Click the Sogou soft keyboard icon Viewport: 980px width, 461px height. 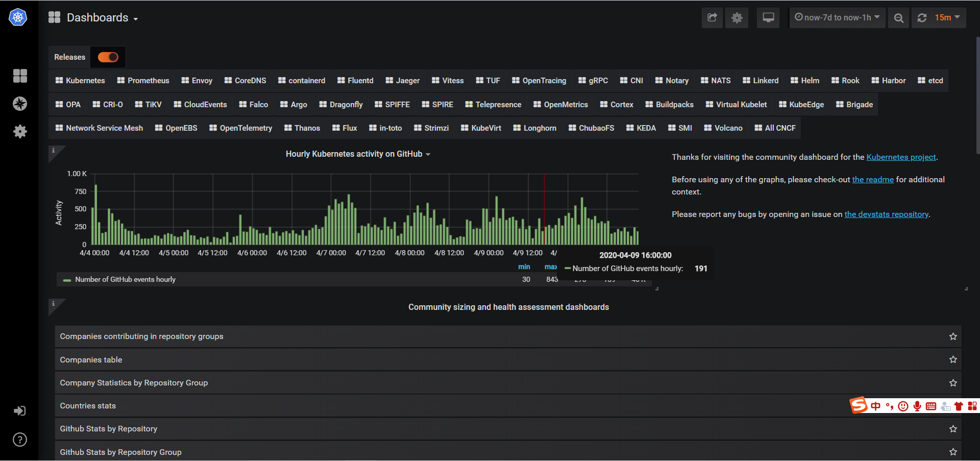click(x=931, y=406)
